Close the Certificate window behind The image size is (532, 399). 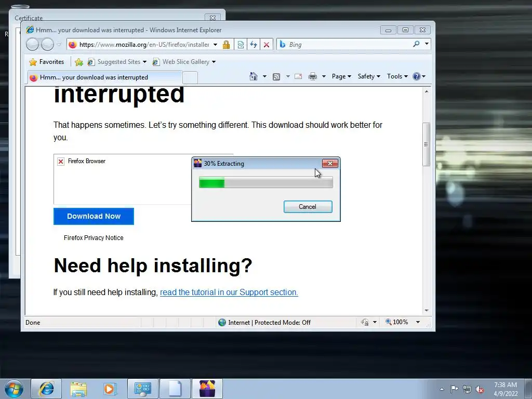click(212, 18)
